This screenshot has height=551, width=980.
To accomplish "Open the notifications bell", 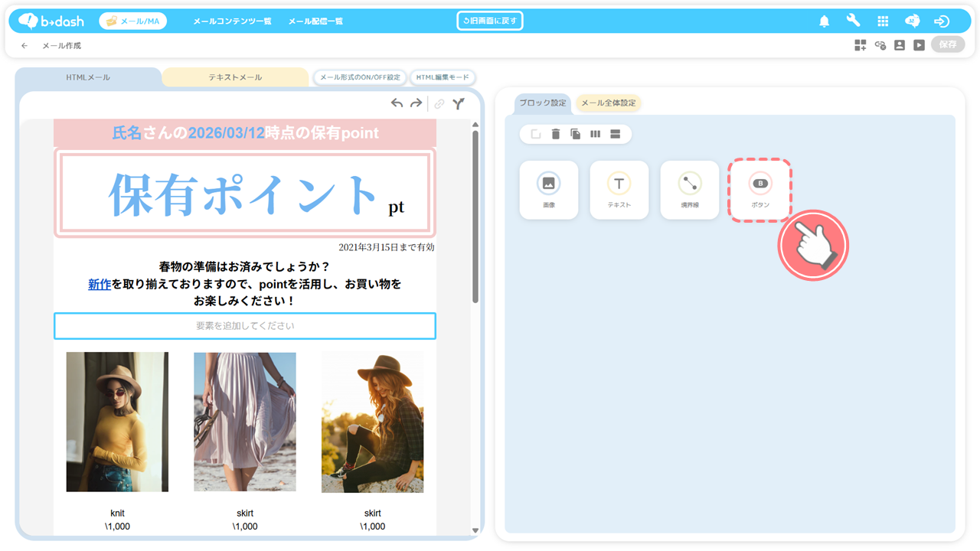I will pyautogui.click(x=824, y=21).
